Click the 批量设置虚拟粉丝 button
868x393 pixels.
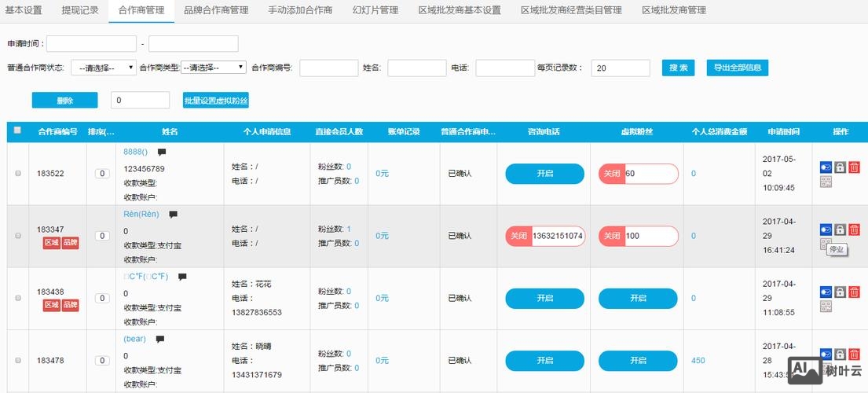click(x=216, y=100)
